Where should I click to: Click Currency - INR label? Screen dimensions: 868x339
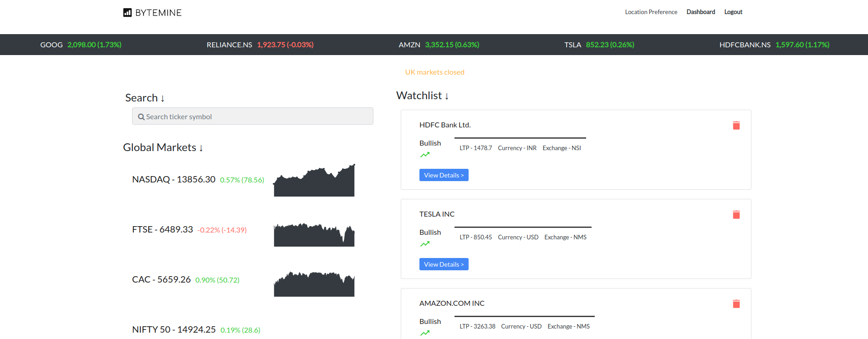click(517, 148)
